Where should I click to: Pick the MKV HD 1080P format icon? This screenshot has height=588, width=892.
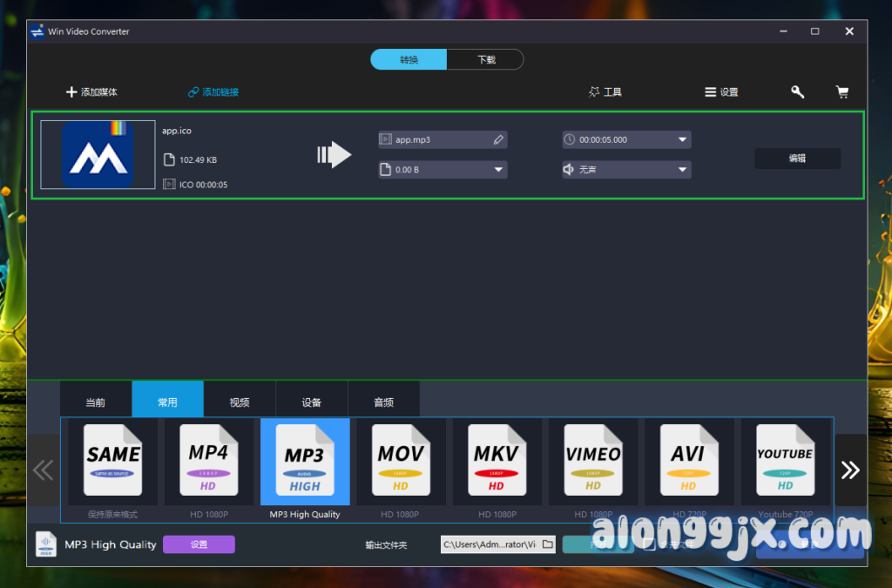tap(497, 462)
